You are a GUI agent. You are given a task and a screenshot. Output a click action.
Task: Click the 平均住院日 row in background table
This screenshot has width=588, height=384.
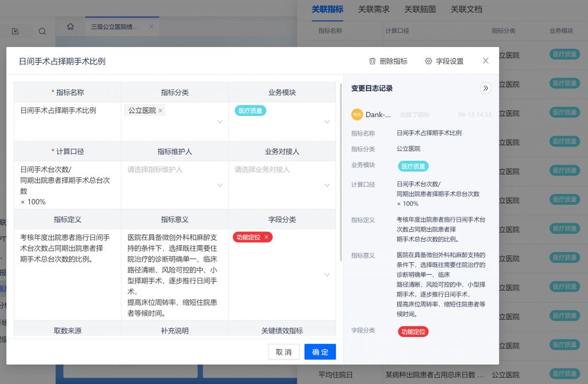tap(443, 375)
